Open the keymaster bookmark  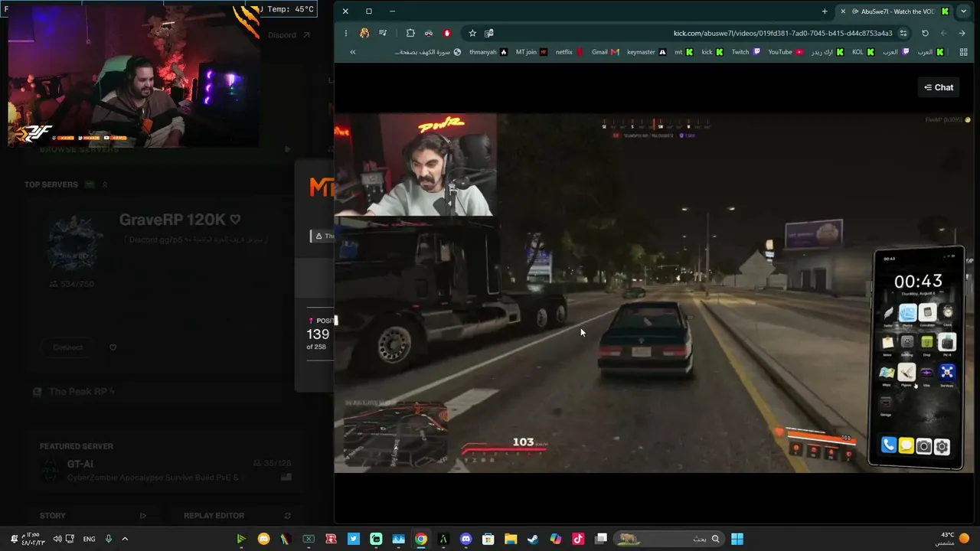point(646,52)
